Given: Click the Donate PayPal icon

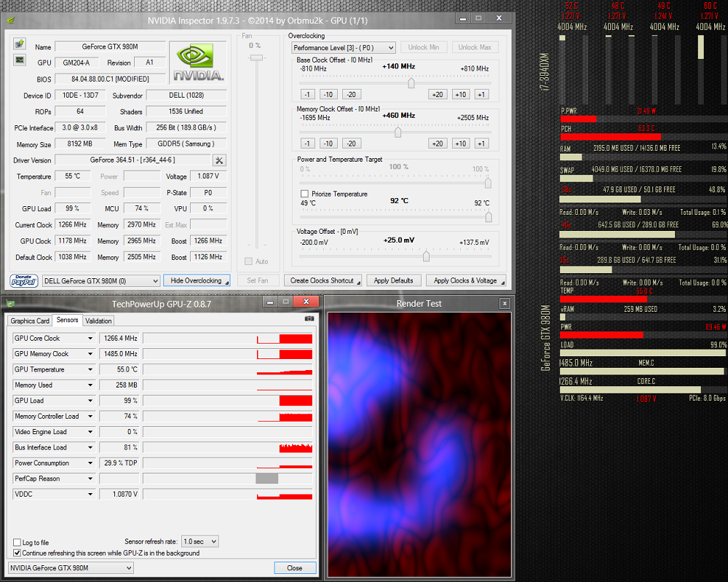Looking at the screenshot, I should 24,280.
